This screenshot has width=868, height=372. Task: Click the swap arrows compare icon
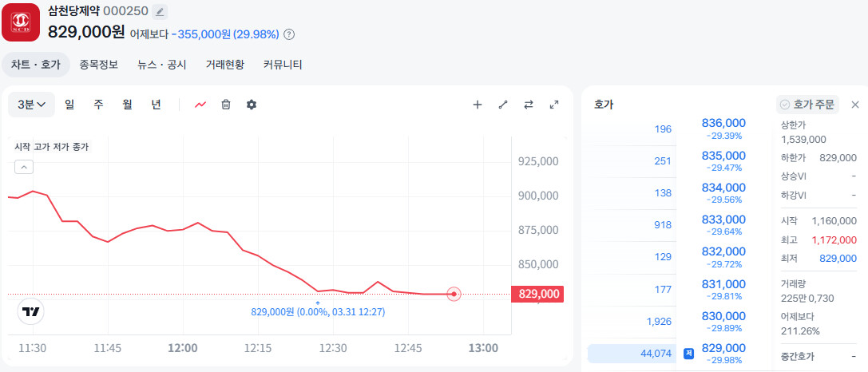click(528, 105)
